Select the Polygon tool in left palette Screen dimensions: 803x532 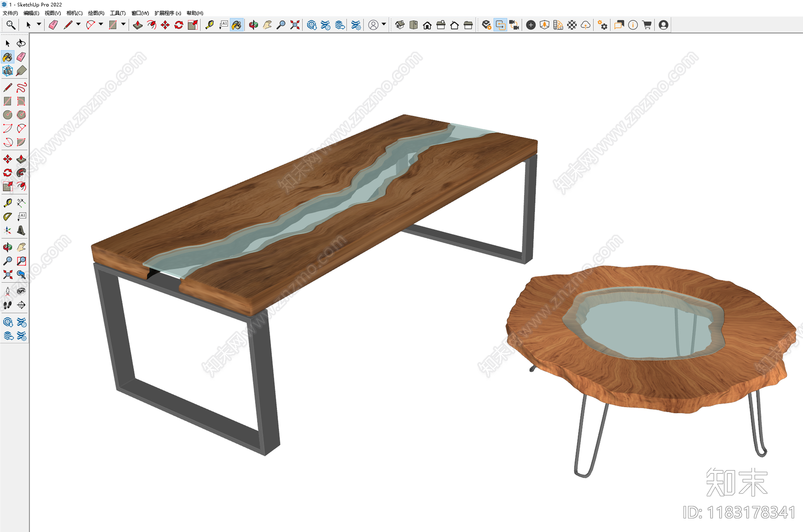coord(21,115)
